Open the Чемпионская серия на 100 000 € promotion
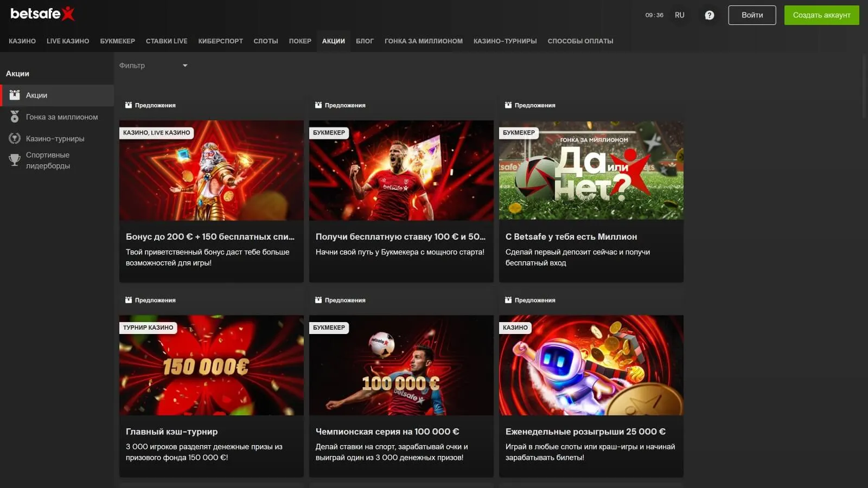The width and height of the screenshot is (868, 488). (x=387, y=432)
